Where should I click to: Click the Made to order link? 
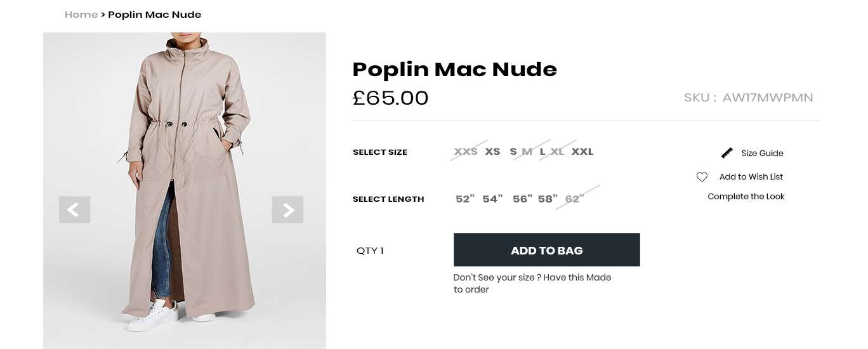click(x=532, y=283)
